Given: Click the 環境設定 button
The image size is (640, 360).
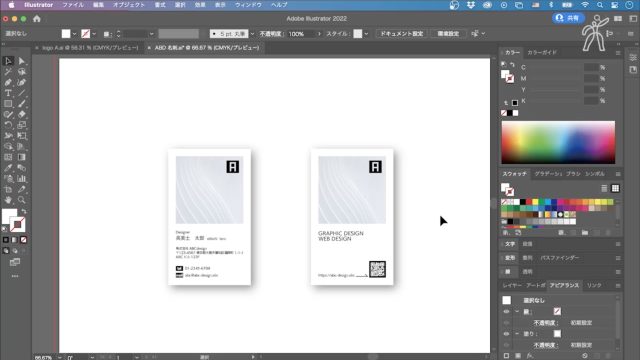Looking at the screenshot, I should coord(448,34).
